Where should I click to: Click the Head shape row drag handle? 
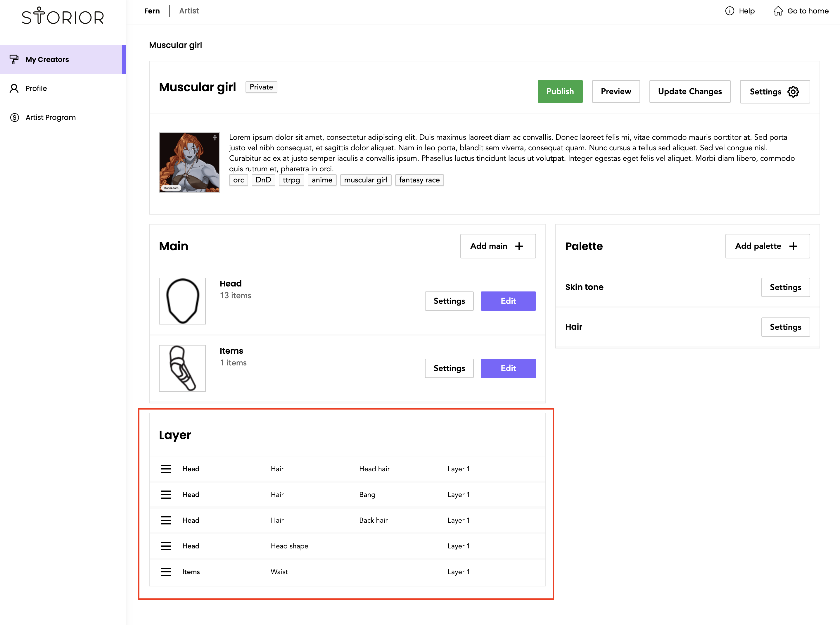click(x=166, y=546)
